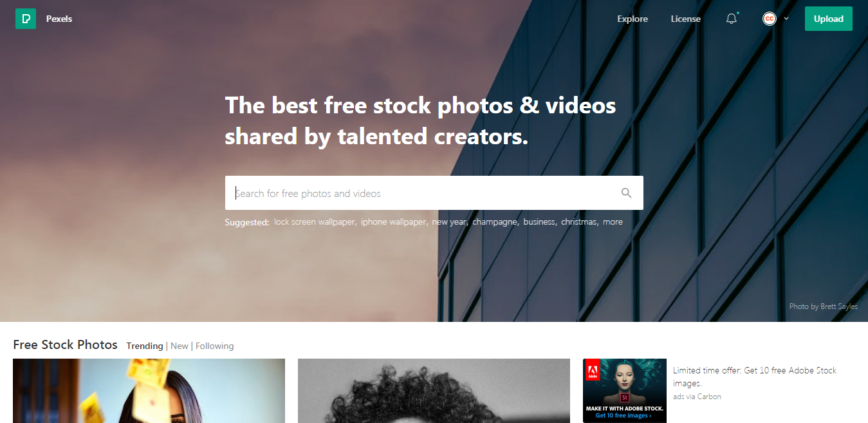Expand the account dropdown chevron
868x423 pixels.
click(786, 19)
